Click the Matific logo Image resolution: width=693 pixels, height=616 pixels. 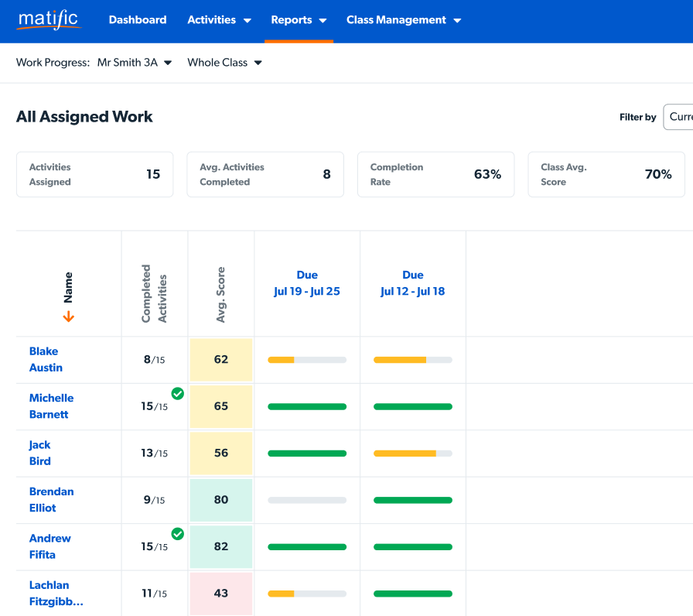(49, 20)
